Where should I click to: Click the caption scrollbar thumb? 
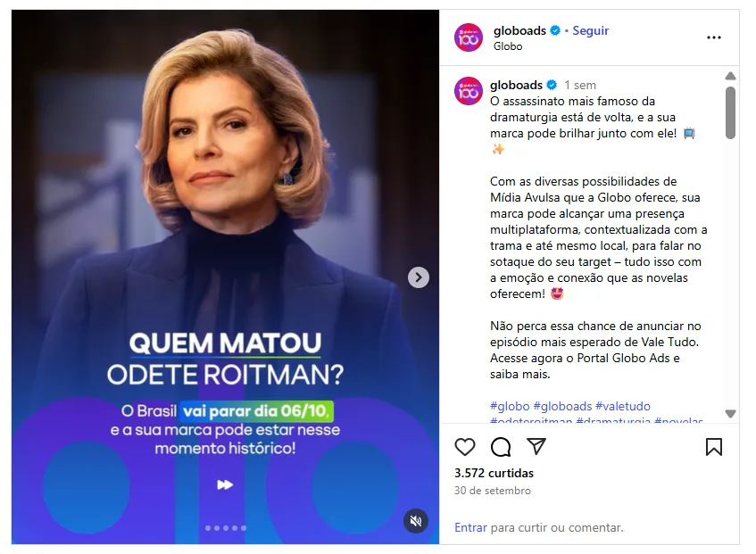[730, 112]
